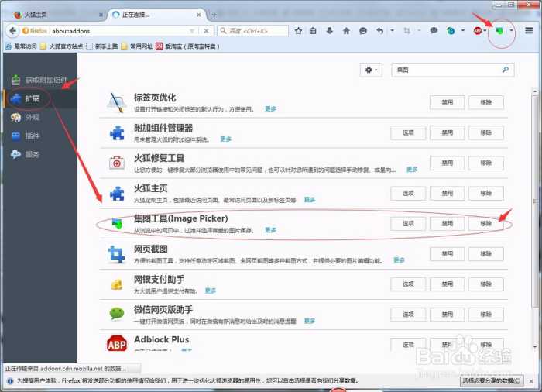Open the hamburger menu button
The height and width of the screenshot is (392, 542).
point(529,30)
